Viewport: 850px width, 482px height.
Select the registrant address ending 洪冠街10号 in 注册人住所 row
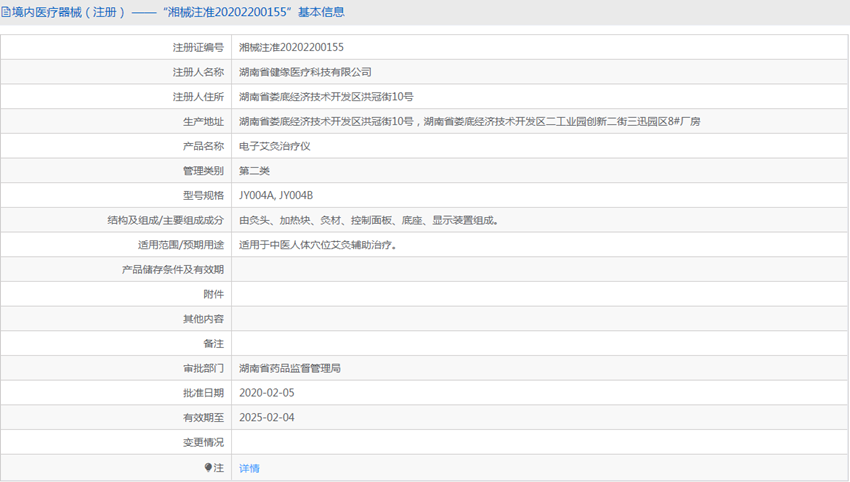point(326,97)
